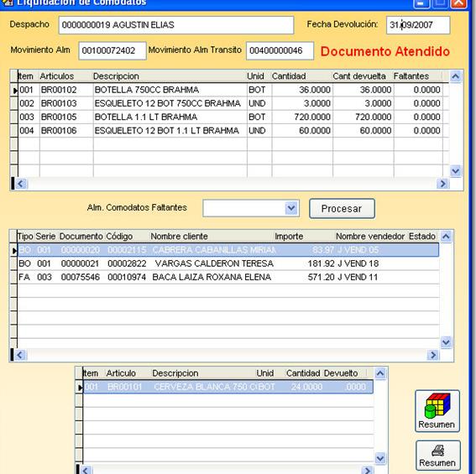
Task: Click left scroll arrow of articles grid
Action: coord(21,184)
